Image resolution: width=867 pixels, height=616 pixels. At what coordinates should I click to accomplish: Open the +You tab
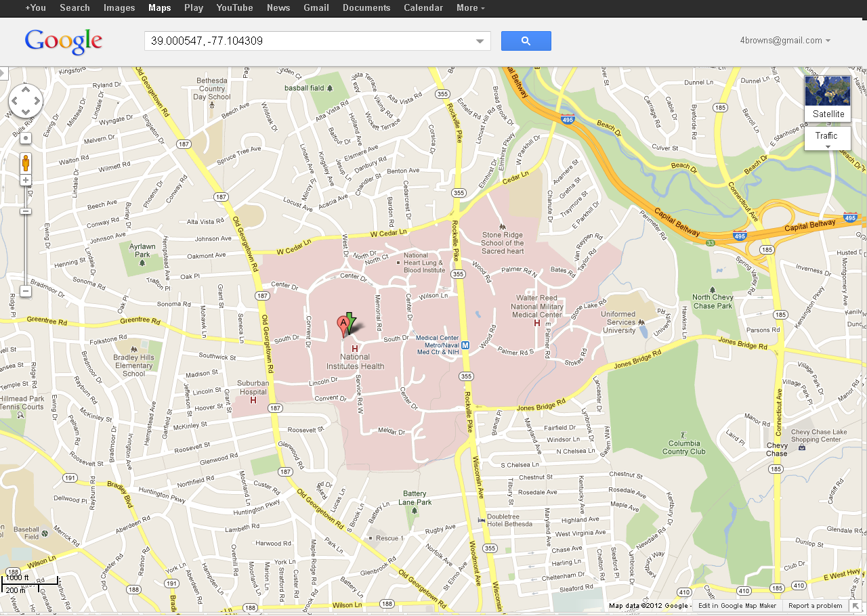tap(35, 8)
